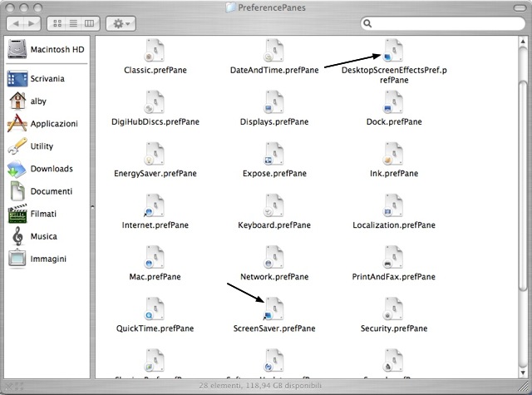The height and width of the screenshot is (395, 532).
Task: Open Applicazioni in the sidebar
Action: pos(42,124)
